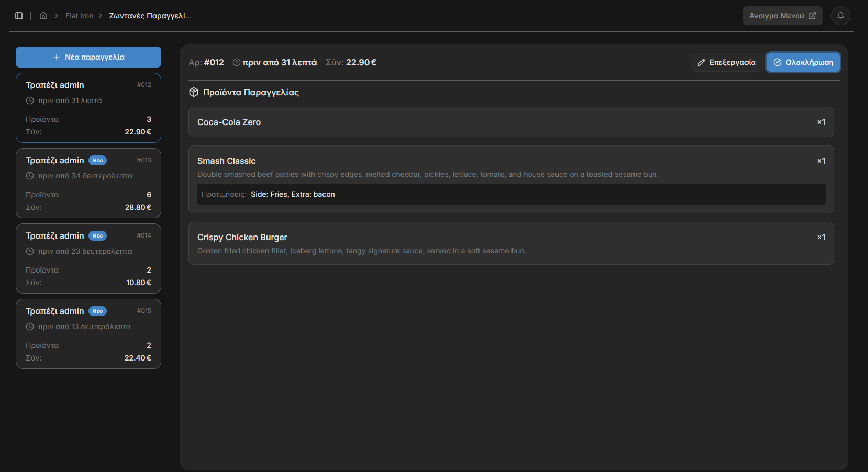The height and width of the screenshot is (472, 868).
Task: Click clock icon on order #012 card
Action: [30, 100]
